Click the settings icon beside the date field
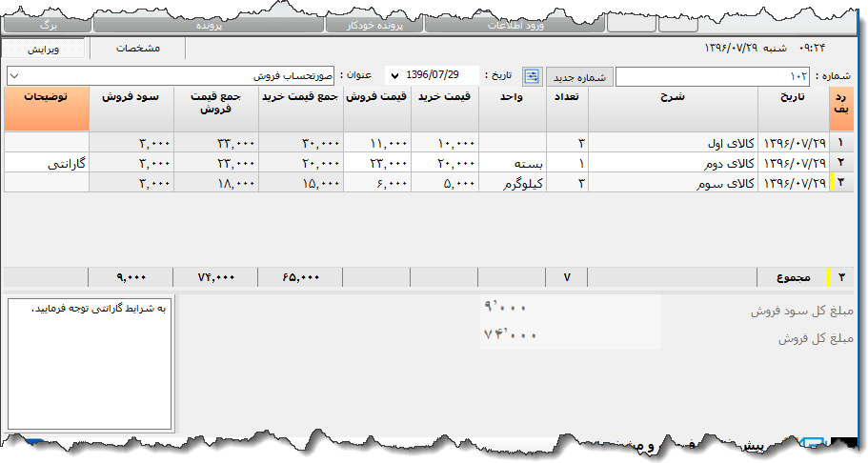The height and width of the screenshot is (463, 868). pos(532,76)
